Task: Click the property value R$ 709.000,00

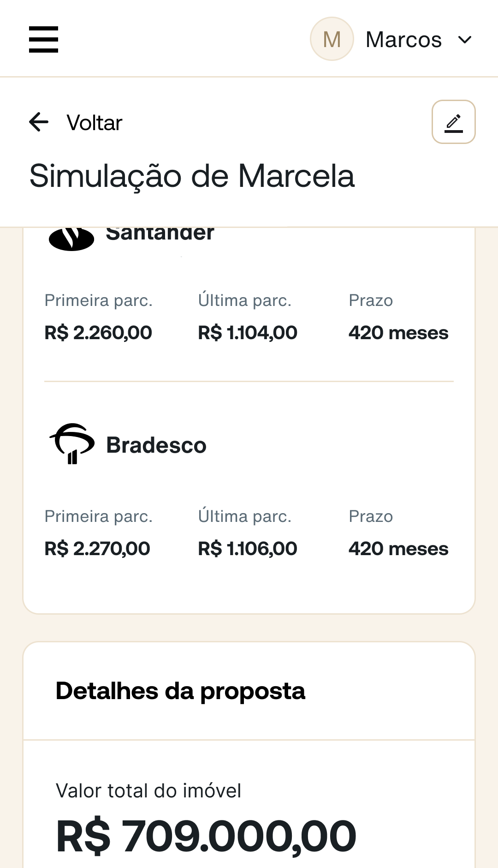Action: coord(206,836)
